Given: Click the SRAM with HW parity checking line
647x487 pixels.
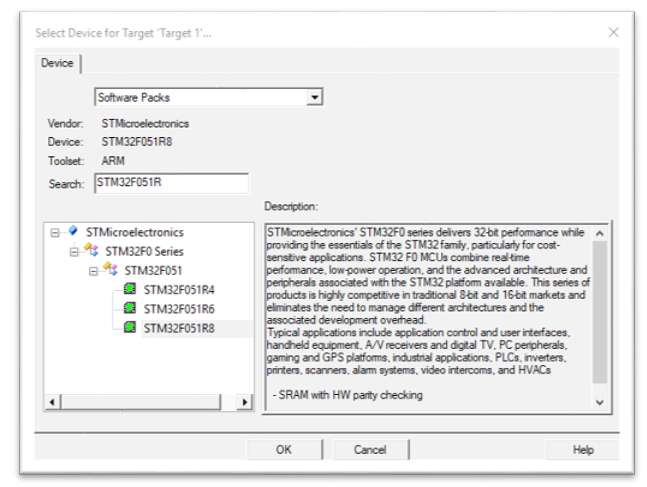Looking at the screenshot, I should tap(347, 395).
